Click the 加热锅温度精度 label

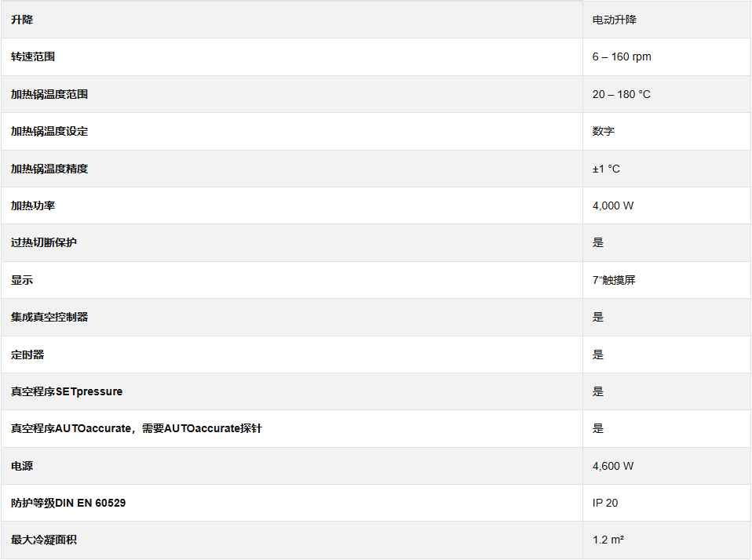click(49, 169)
